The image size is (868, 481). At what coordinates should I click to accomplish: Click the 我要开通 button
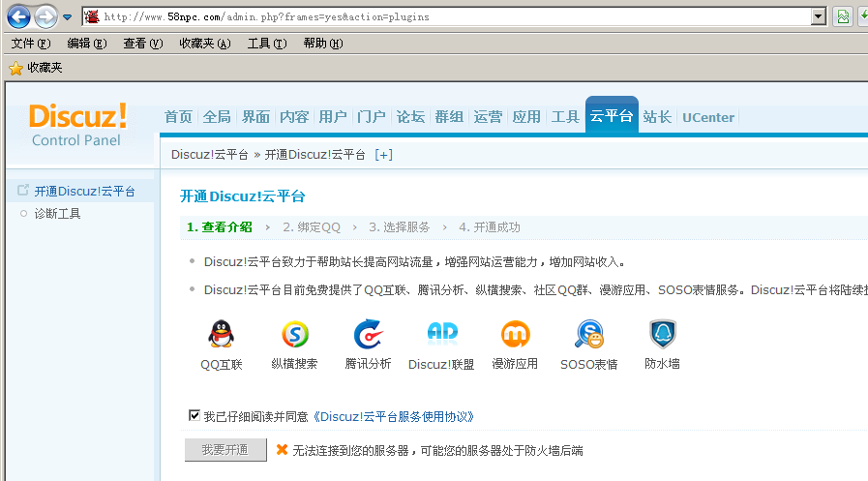click(x=225, y=450)
